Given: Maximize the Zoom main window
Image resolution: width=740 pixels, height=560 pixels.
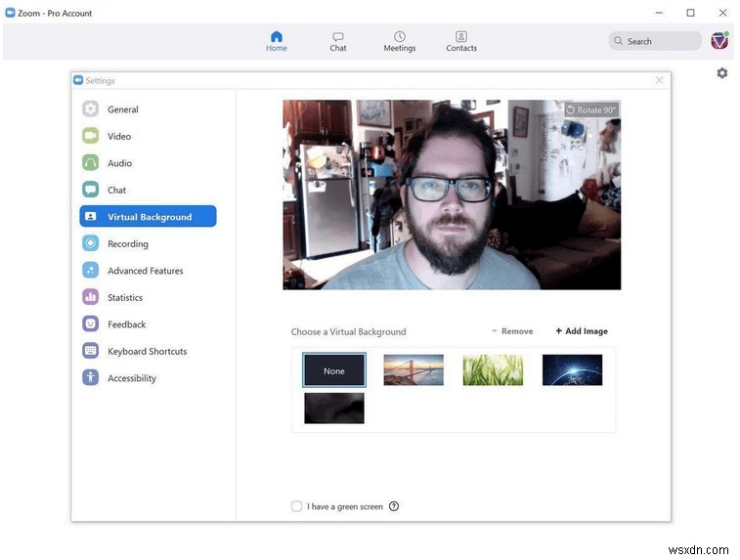Looking at the screenshot, I should click(x=690, y=13).
